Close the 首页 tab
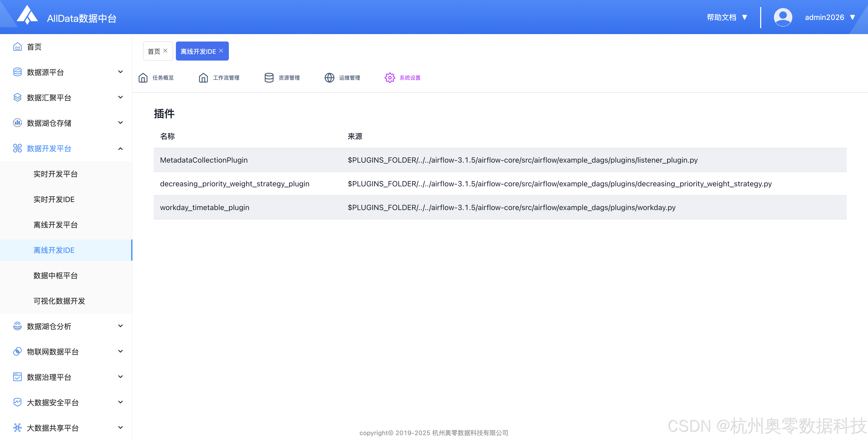The width and height of the screenshot is (868, 440). (x=166, y=51)
